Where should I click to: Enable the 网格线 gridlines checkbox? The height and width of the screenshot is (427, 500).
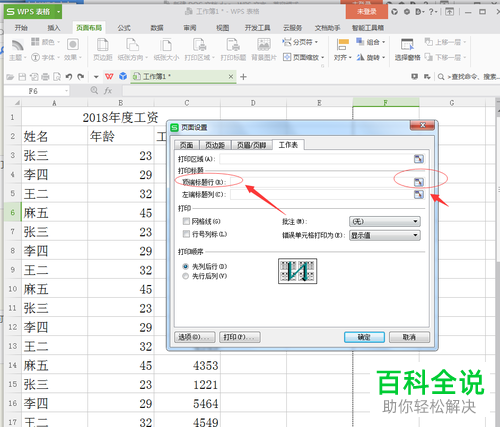tap(186, 221)
